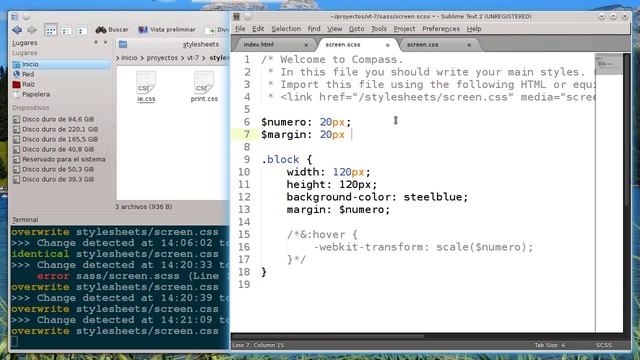Viewport: 640px width, 360px height.
Task: Go back in the file manager
Action: pyautogui.click(x=17, y=30)
